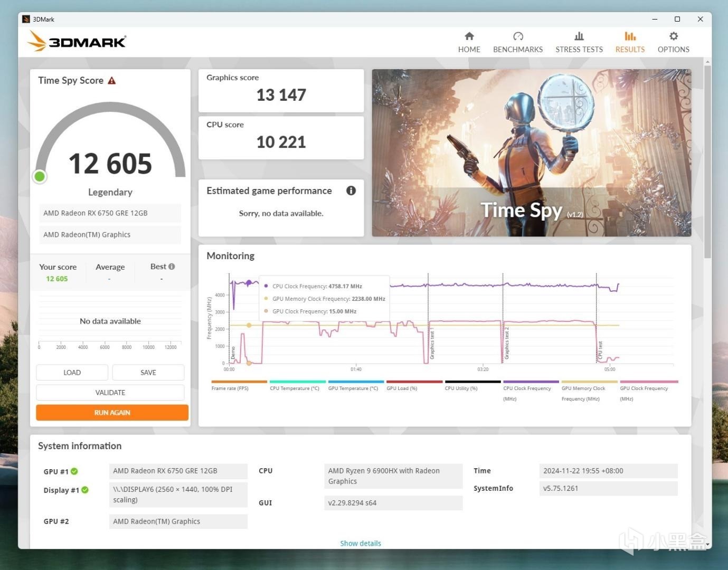Click the Graphics score value 13 147
Viewport: 728px width, 570px height.
pyautogui.click(x=281, y=95)
